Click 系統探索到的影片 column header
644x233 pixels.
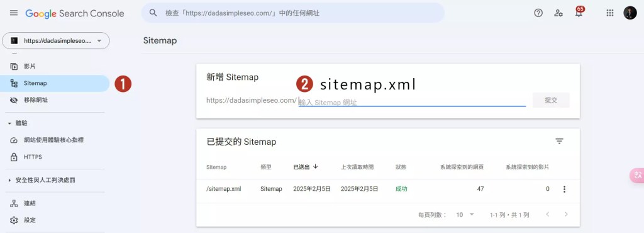(528, 168)
